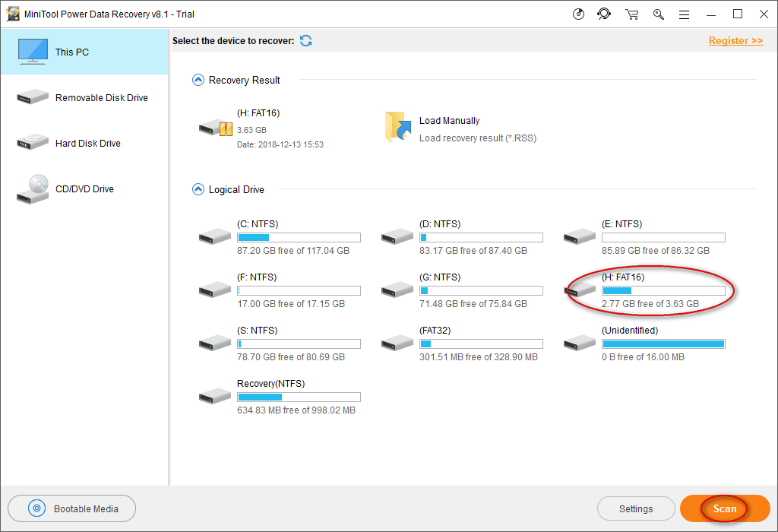Click the MiniTool app logo icon
The image size is (778, 532).
tap(13, 14)
